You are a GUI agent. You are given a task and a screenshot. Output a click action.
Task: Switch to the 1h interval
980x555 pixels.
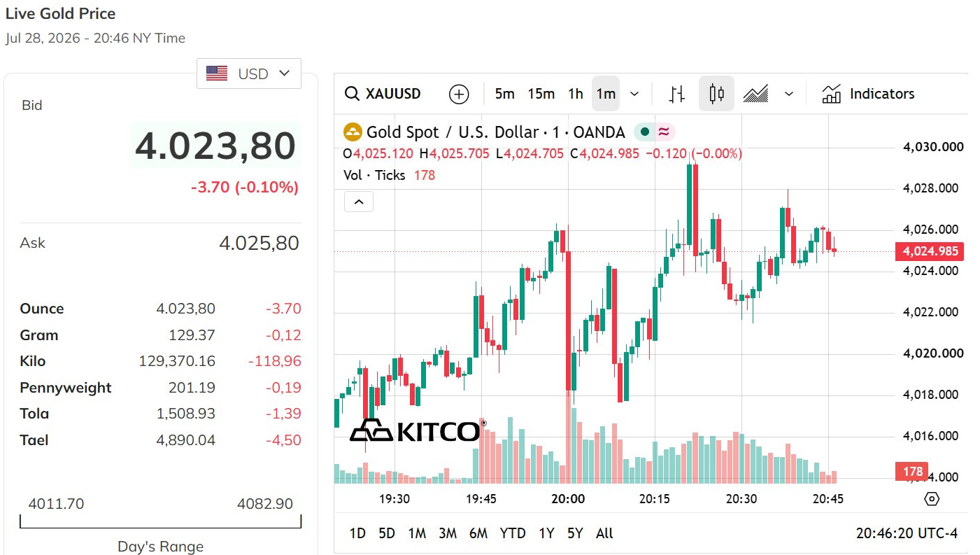pyautogui.click(x=576, y=94)
